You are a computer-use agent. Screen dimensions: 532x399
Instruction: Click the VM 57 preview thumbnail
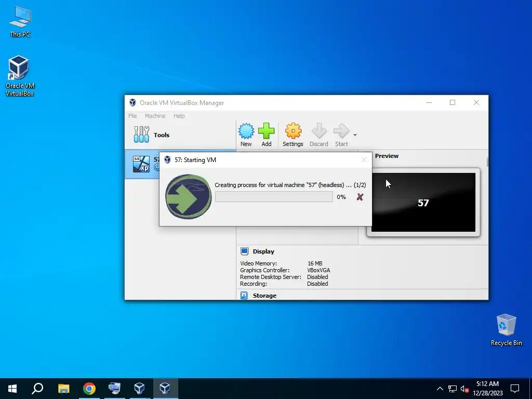(x=423, y=203)
